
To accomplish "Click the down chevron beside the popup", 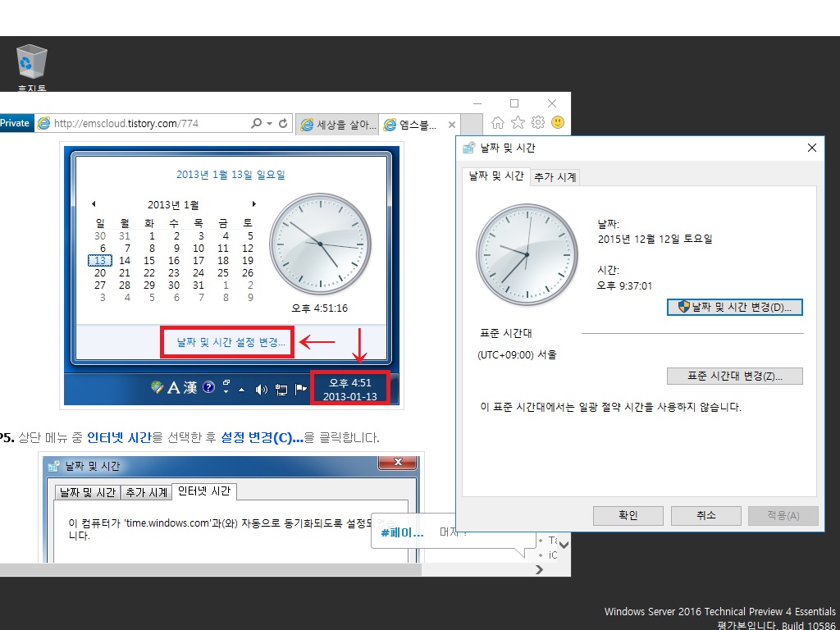I will coord(564,545).
